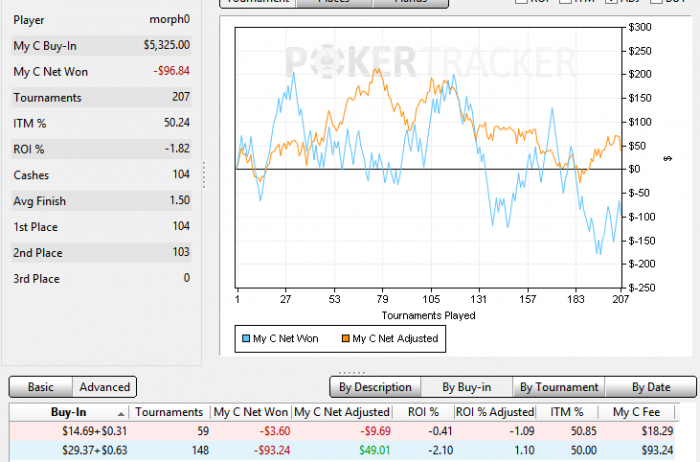Click the 3rd Place summary row label
Viewport: 700px width, 462px height.
pos(36,279)
